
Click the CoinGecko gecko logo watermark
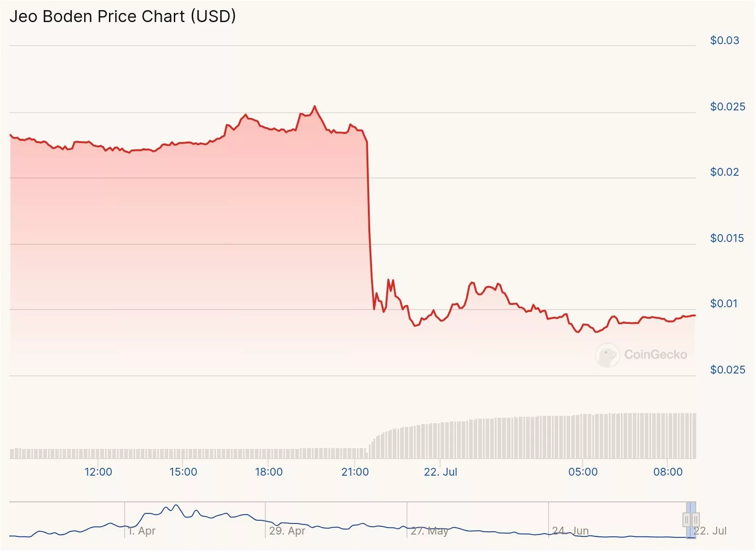pyautogui.click(x=607, y=355)
